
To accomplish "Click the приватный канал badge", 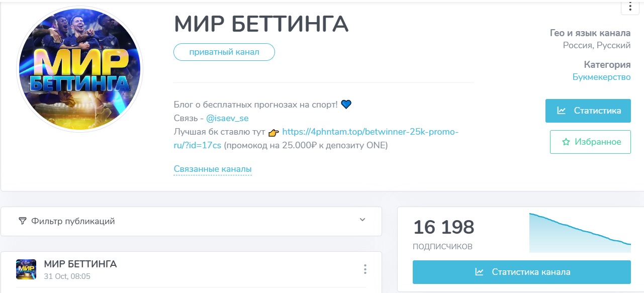I will tap(224, 52).
